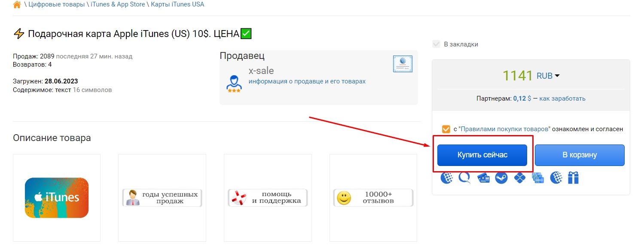Add item with 'В корзину' button
644x252 pixels.
580,155
